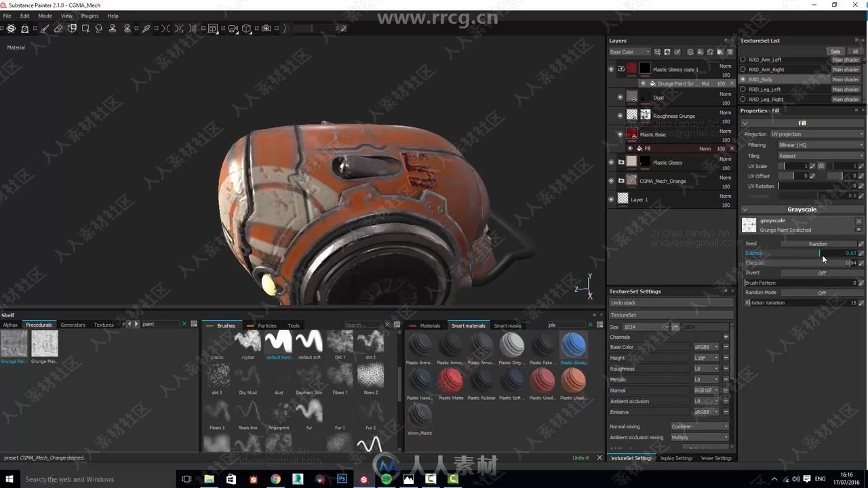The height and width of the screenshot is (488, 868).
Task: Select the Polygon Fill tool
Action: [x=85, y=28]
